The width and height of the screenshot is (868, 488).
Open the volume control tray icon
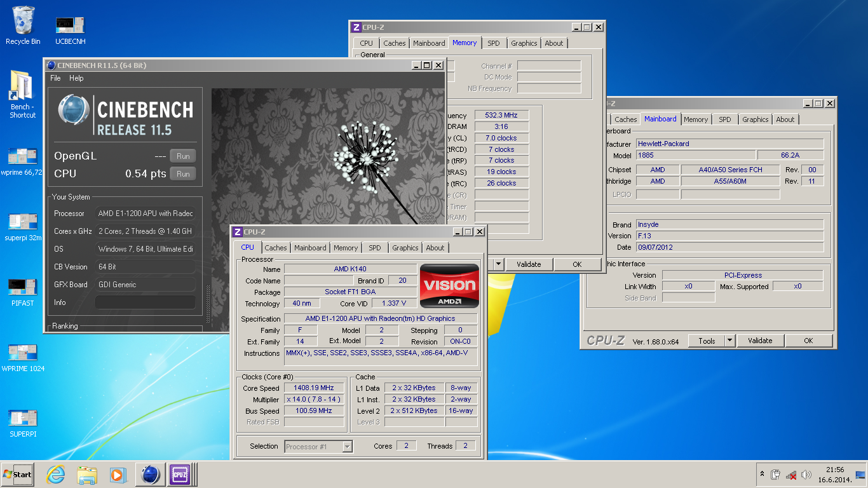click(x=806, y=475)
